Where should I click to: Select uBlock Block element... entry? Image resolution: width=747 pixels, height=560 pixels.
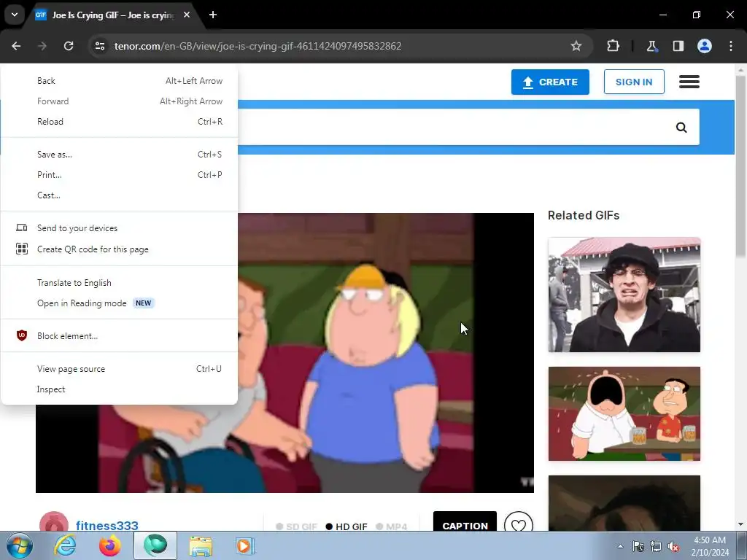click(119, 335)
